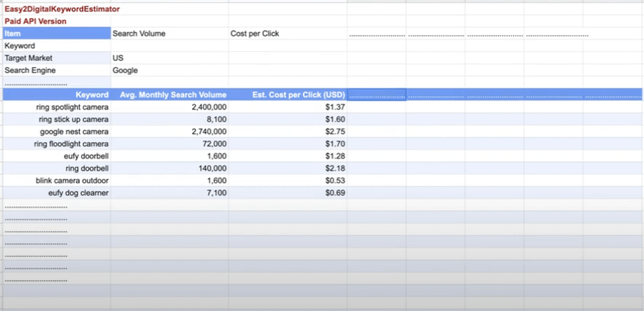The image size is (644, 311).
Task: Select the $0.53 cost cell
Action: click(x=288, y=181)
